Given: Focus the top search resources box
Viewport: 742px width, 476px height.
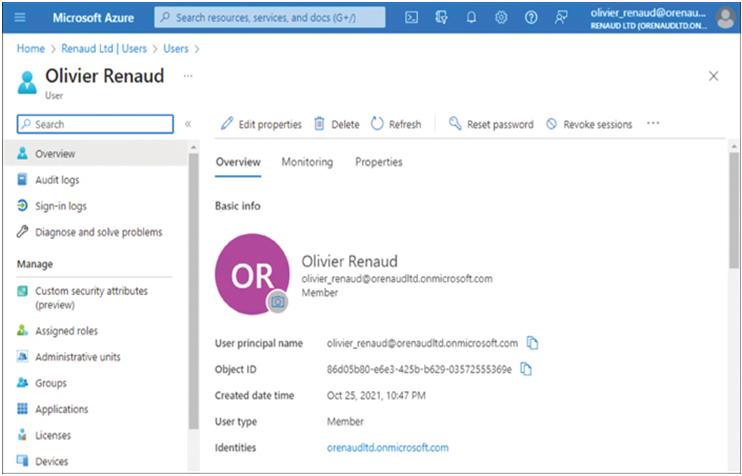Looking at the screenshot, I should 270,18.
